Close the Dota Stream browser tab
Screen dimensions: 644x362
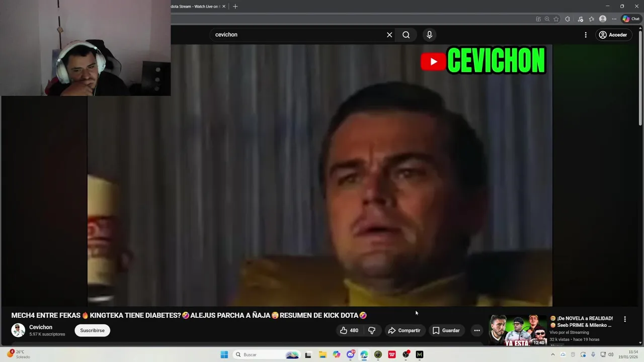tap(223, 7)
